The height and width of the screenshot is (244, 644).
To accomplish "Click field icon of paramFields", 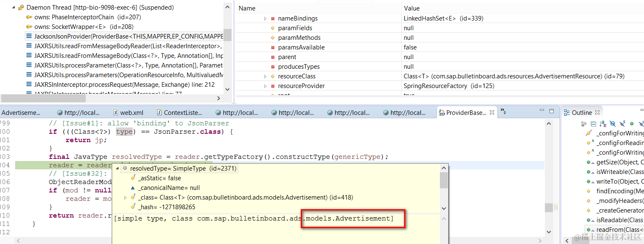I will pyautogui.click(x=273, y=28).
